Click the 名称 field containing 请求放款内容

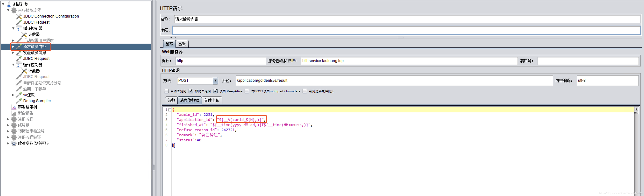[x=407, y=19]
